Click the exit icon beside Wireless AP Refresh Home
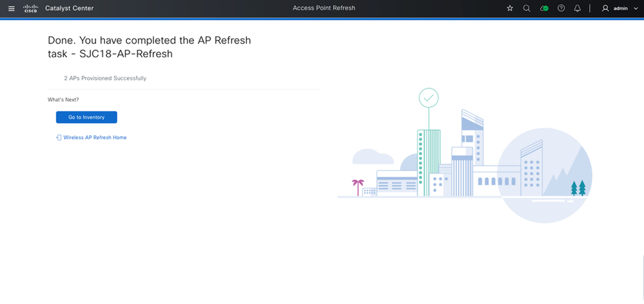 [x=59, y=137]
